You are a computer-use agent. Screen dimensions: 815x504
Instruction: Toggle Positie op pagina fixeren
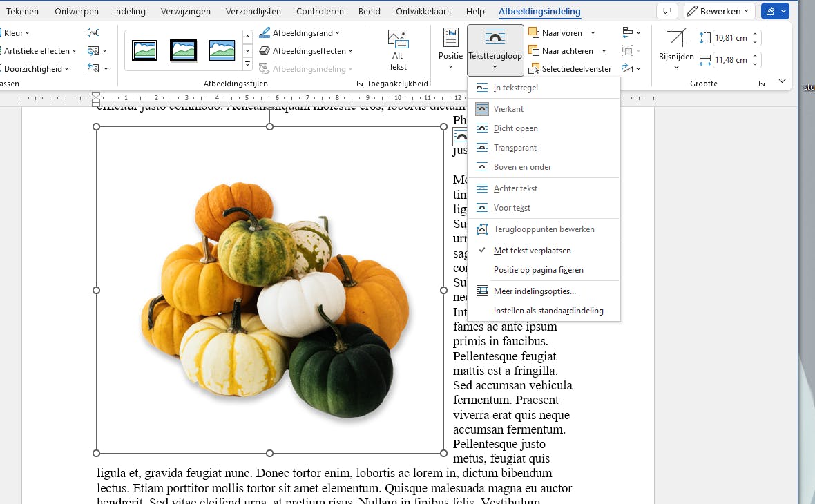point(544,270)
